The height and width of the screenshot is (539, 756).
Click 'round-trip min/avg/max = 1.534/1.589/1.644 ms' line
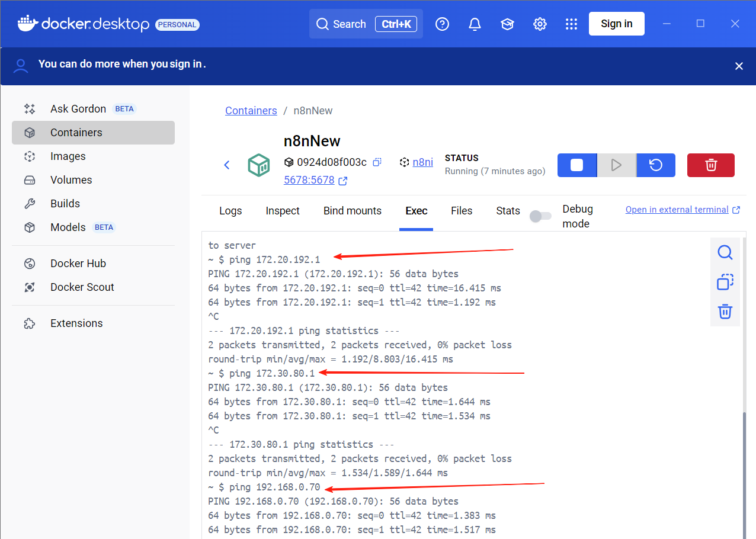coord(328,473)
